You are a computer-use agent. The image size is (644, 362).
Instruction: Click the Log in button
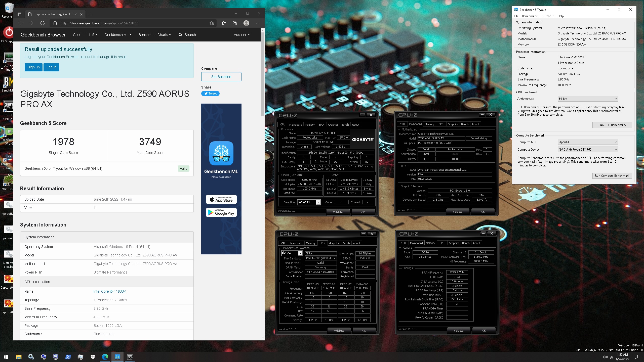pyautogui.click(x=51, y=67)
